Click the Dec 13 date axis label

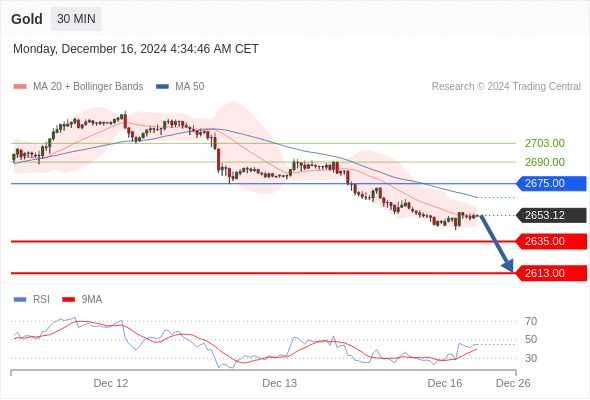tap(280, 383)
